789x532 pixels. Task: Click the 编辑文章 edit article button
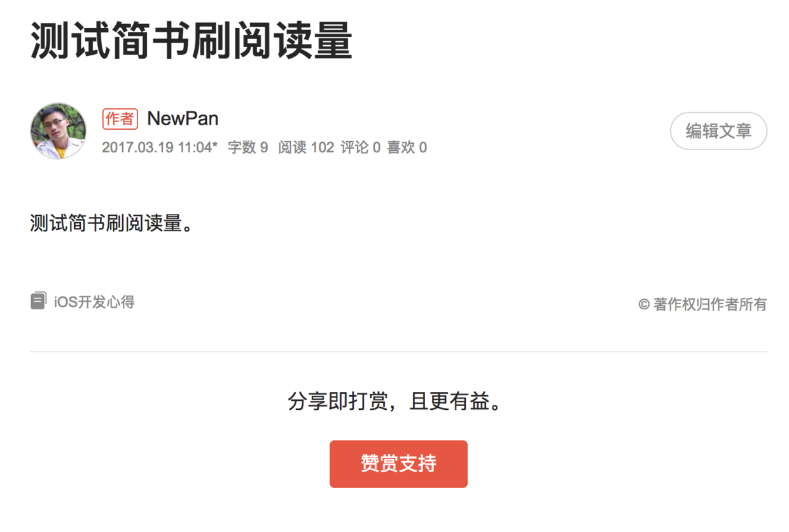[718, 131]
